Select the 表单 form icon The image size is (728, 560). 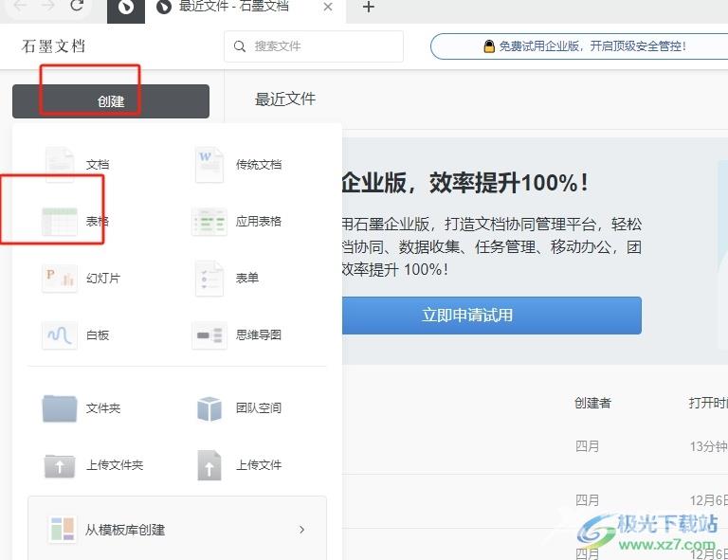point(209,279)
